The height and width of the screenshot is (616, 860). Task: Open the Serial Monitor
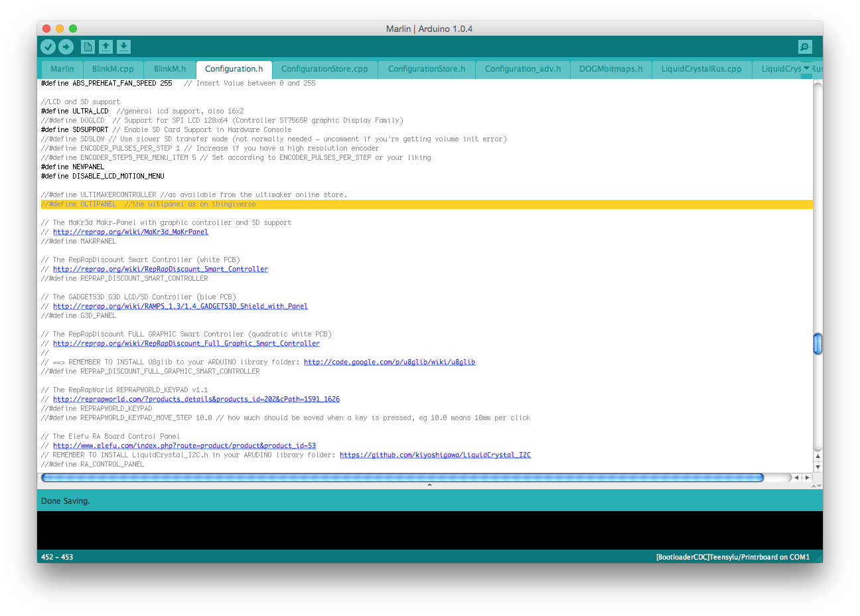point(805,46)
